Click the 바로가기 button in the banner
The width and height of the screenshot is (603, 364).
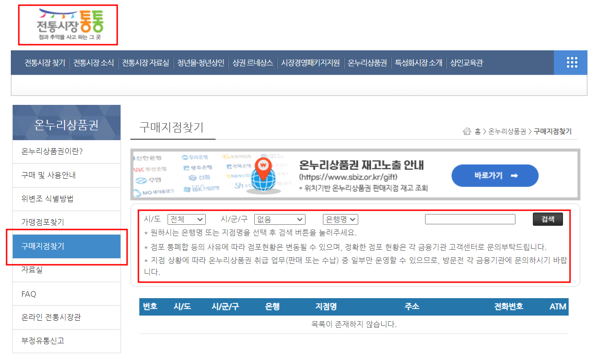click(x=494, y=175)
